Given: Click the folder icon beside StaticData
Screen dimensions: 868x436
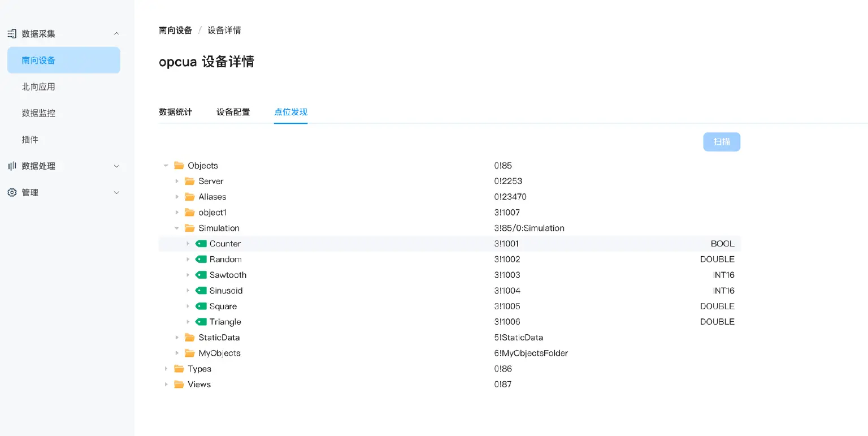Looking at the screenshot, I should pos(189,337).
